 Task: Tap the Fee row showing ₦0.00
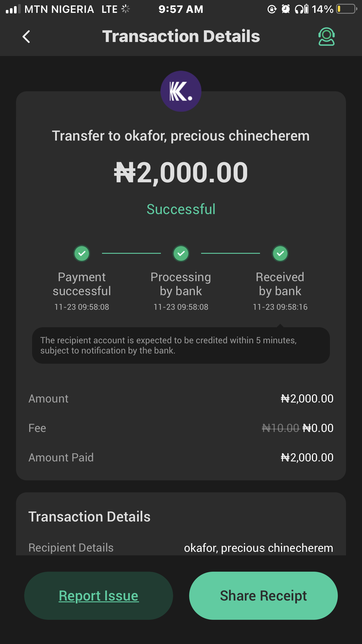click(x=181, y=428)
